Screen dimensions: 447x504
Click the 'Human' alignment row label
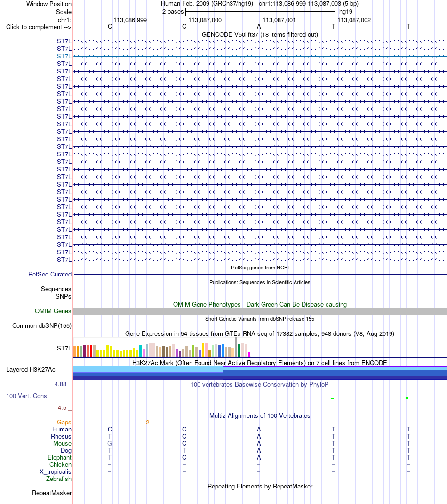[x=62, y=430]
